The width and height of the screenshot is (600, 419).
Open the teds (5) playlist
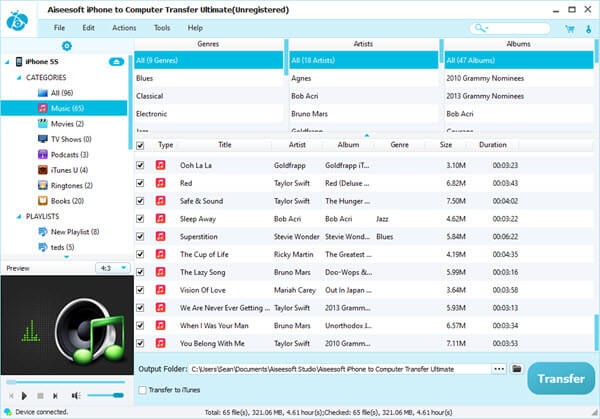(x=57, y=247)
